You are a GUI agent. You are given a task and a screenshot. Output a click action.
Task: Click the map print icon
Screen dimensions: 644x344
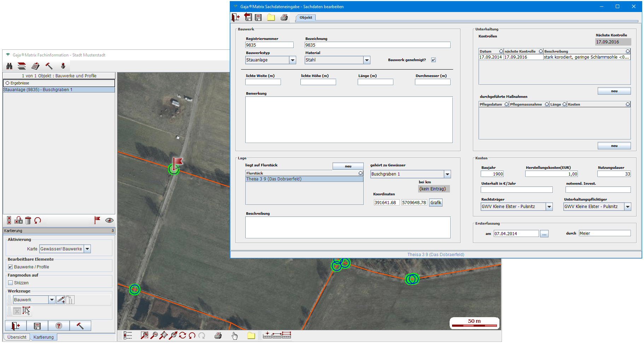[218, 336]
